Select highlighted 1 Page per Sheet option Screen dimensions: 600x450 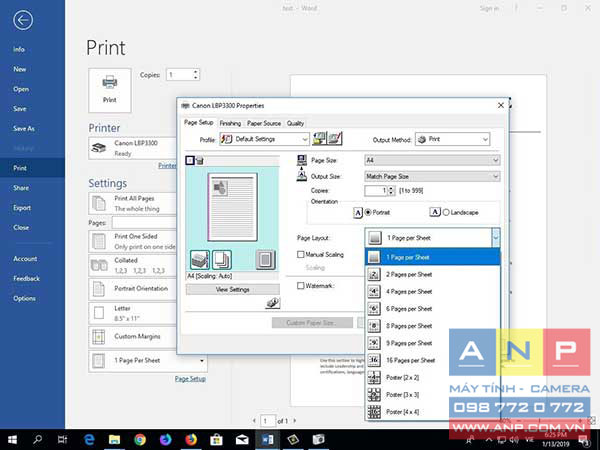pos(433,257)
